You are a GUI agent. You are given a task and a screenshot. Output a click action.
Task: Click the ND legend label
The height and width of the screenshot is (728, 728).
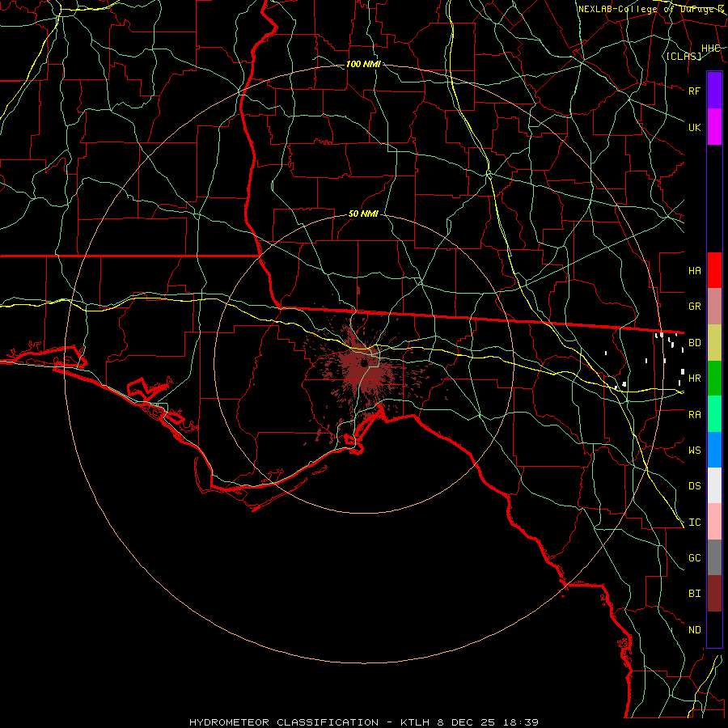[694, 630]
